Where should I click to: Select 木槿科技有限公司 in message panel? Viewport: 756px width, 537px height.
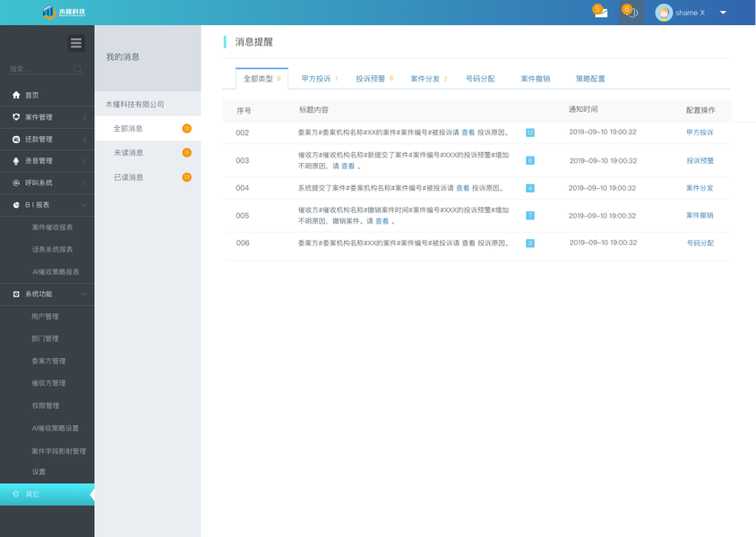tap(135, 105)
